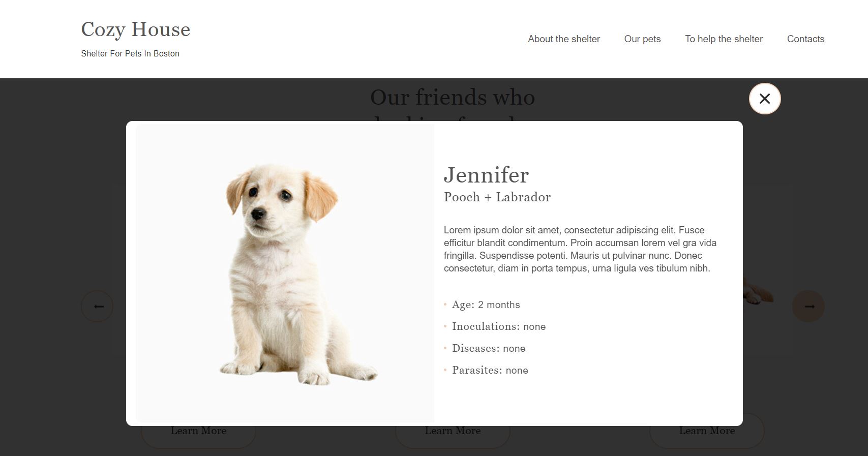Select the To help the shelter link
Image resolution: width=868 pixels, height=456 pixels.
(724, 39)
